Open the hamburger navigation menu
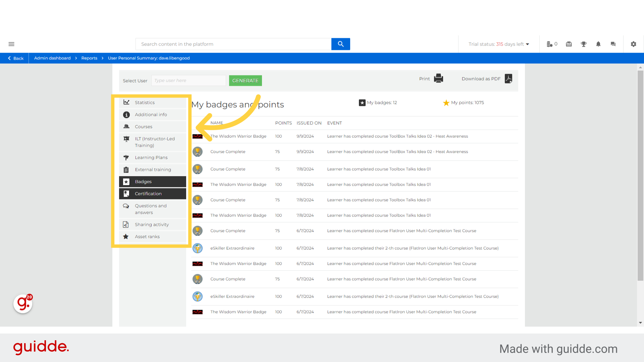Image resolution: width=644 pixels, height=362 pixels. click(x=11, y=44)
